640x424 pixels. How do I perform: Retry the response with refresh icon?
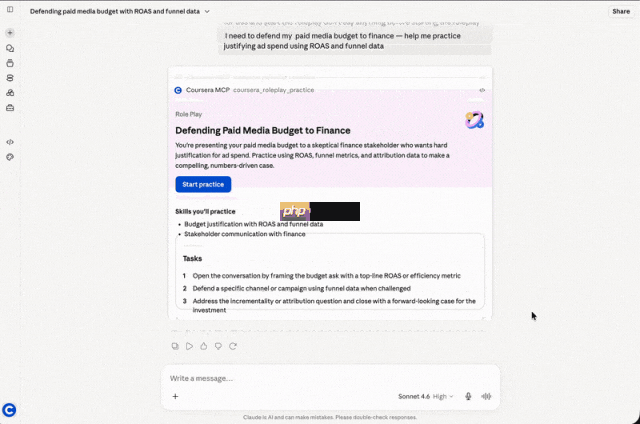point(233,346)
